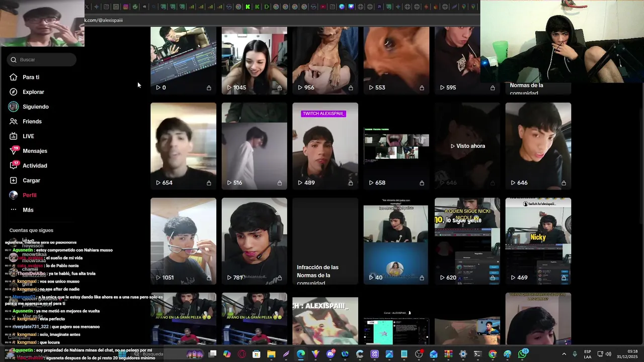The width and height of the screenshot is (644, 362).
Task: Click Cargar upload plus icon
Action: 14,180
